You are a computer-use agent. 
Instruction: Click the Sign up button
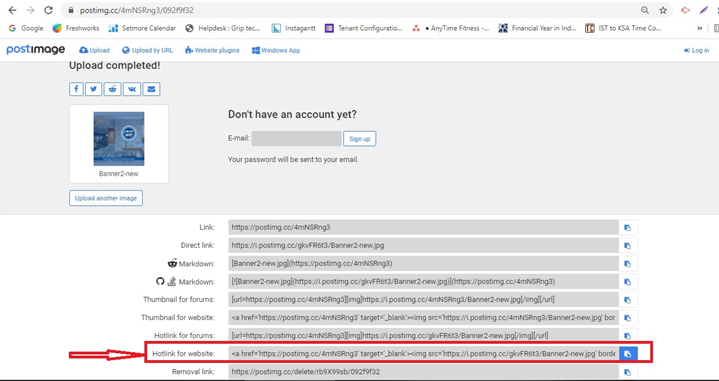click(360, 139)
